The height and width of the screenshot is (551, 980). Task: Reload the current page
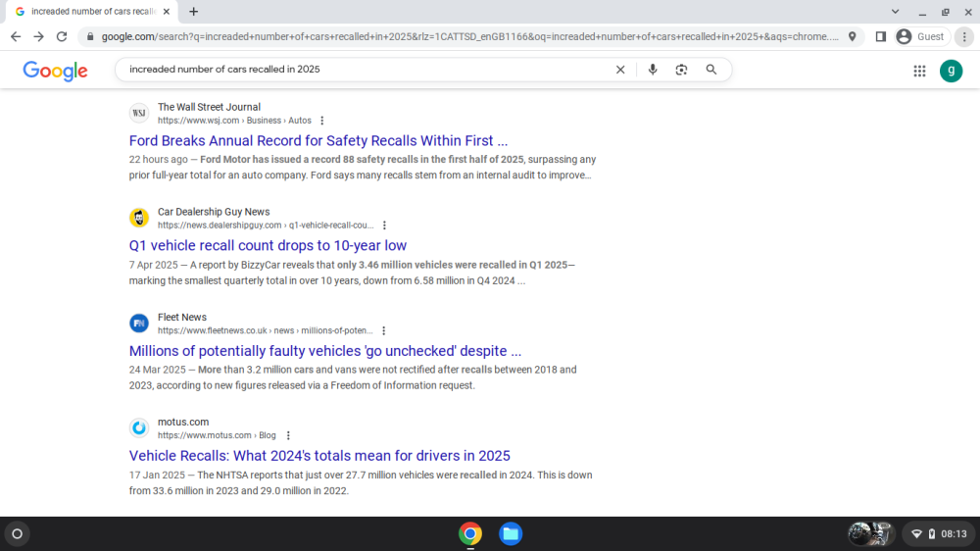(x=61, y=37)
